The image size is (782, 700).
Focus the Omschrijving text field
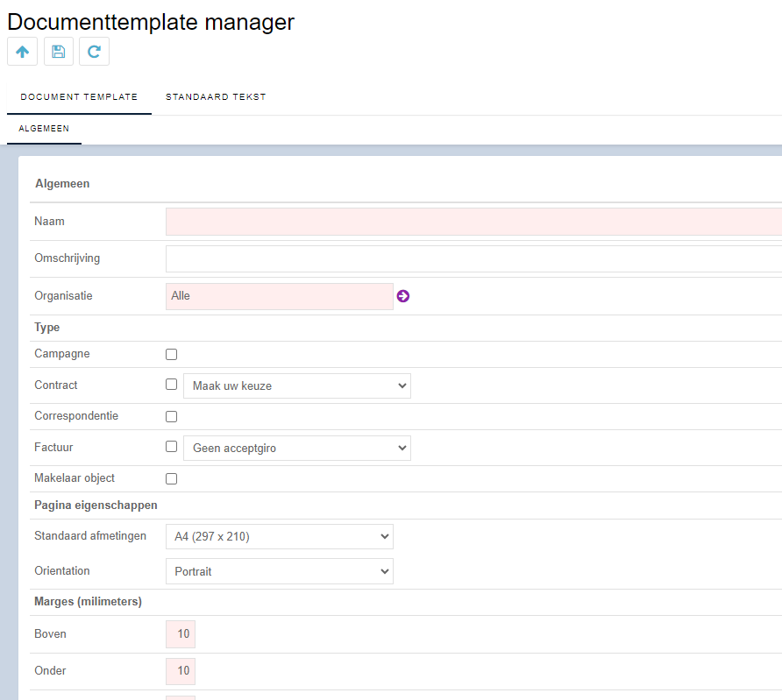tap(473, 258)
